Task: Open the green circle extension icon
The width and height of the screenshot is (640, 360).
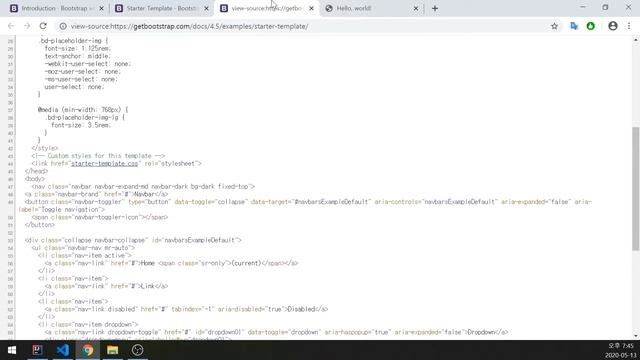Action: coord(591,26)
